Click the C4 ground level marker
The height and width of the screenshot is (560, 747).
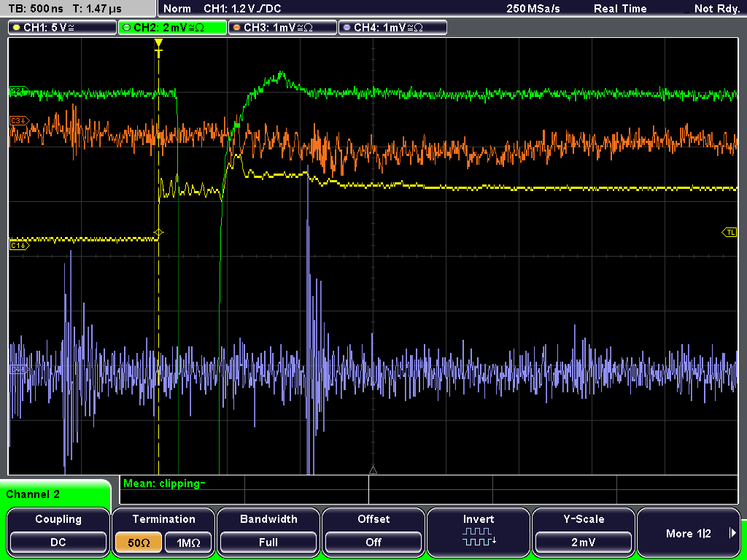tap(19, 369)
